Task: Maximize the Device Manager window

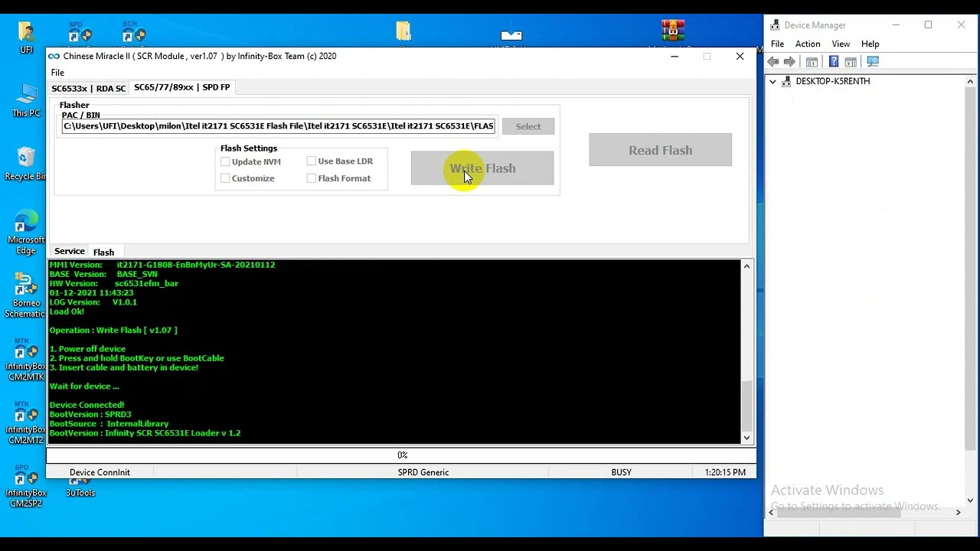Action: 928,25
